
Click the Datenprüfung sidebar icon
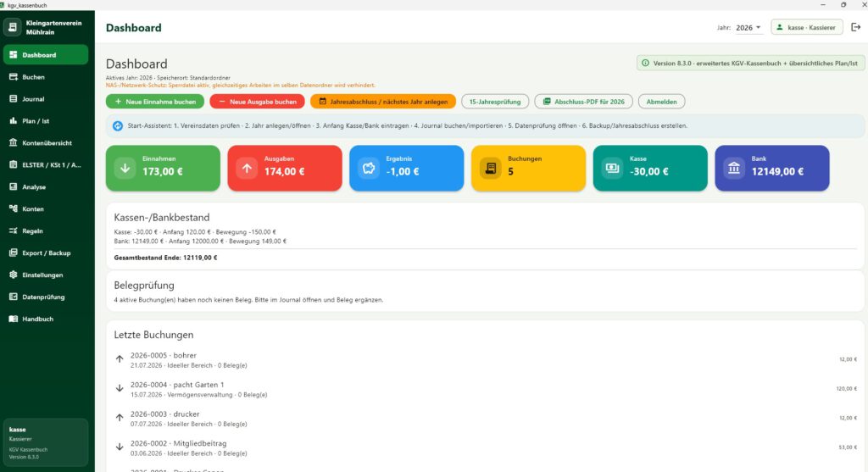pyautogui.click(x=14, y=297)
